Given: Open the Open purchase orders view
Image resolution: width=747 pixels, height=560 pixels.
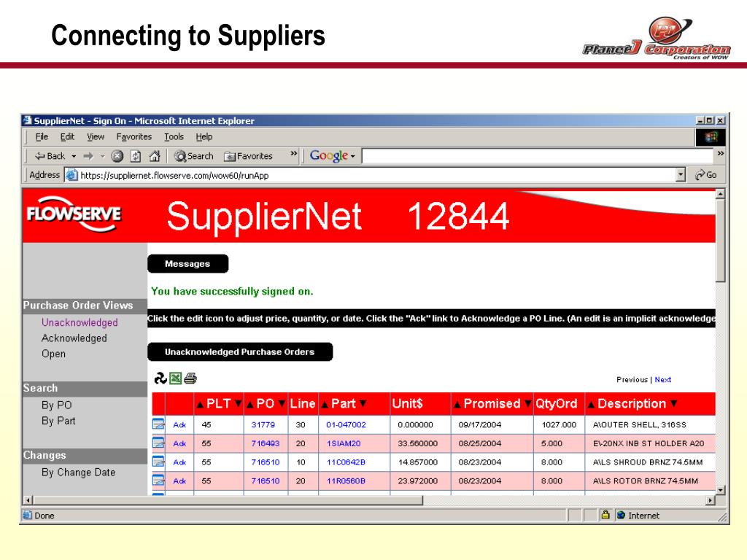Looking at the screenshot, I should coord(53,354).
